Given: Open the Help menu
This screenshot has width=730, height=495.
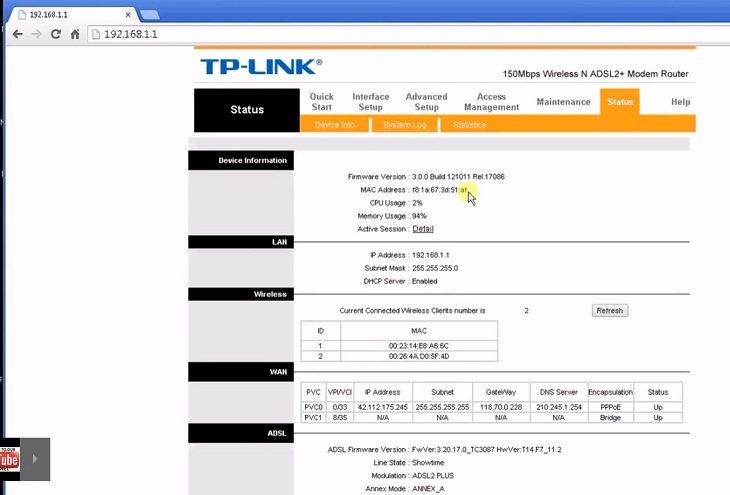Looking at the screenshot, I should tap(680, 102).
